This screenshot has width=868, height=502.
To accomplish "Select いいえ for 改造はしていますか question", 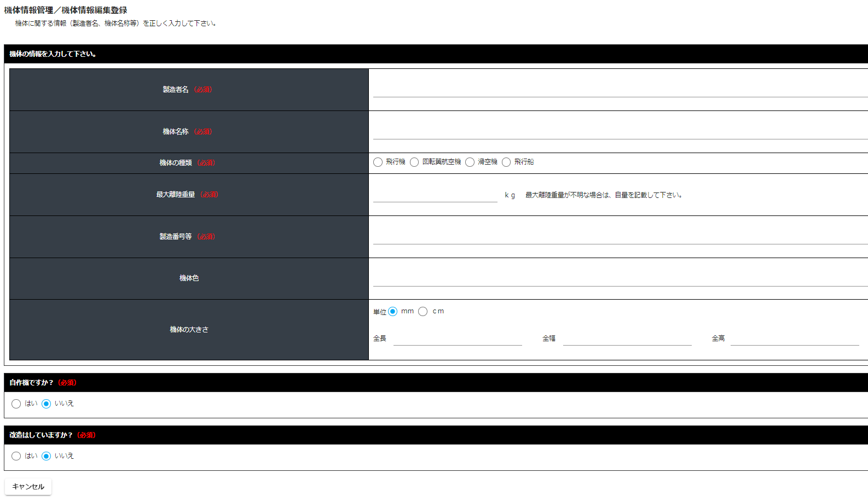I will pos(47,456).
